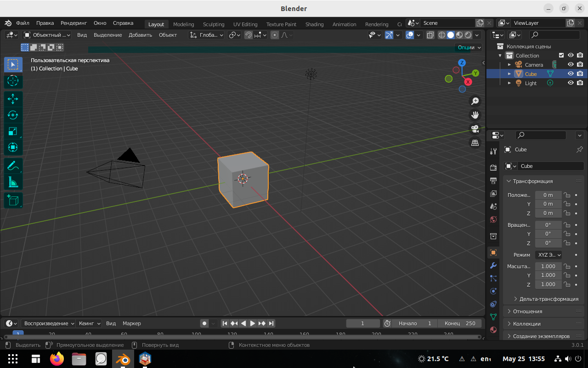Screen dimensions: 588x368
Task: Switch to rendered viewport shading
Action: [468, 35]
